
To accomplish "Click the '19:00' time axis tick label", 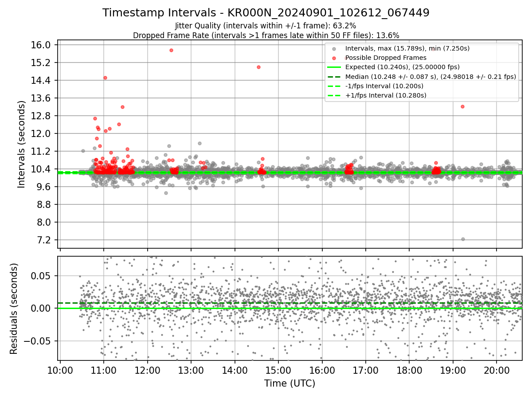I will 453,370.
